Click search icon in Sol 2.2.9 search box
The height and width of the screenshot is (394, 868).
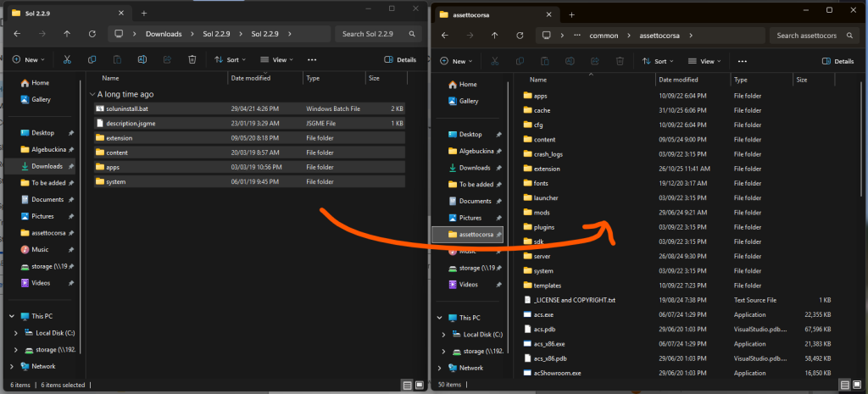(x=412, y=34)
